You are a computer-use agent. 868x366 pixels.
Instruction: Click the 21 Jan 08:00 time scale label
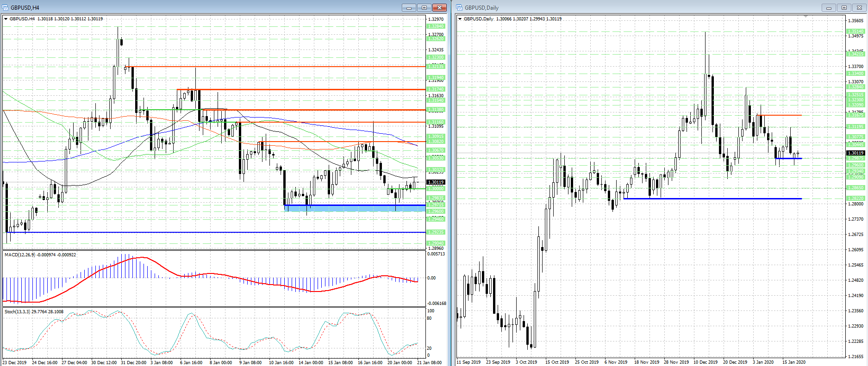pos(430,362)
